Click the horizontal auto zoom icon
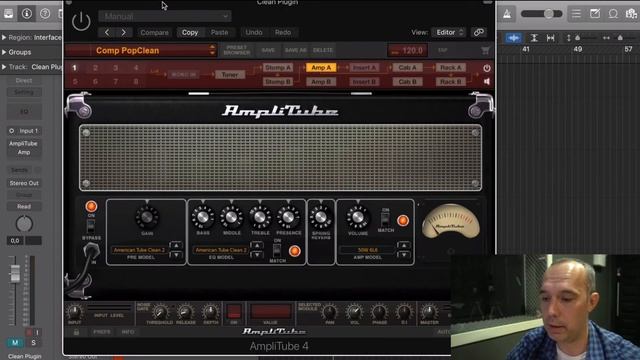 click(x=551, y=38)
